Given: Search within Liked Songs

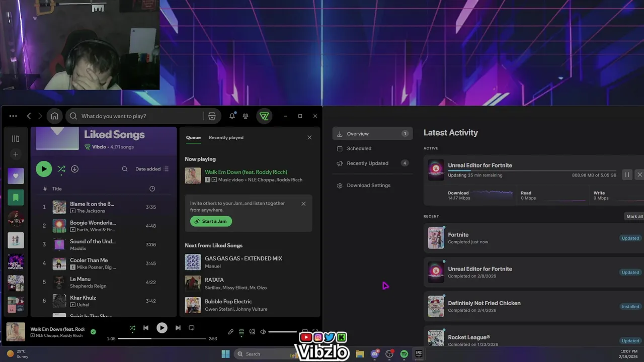Looking at the screenshot, I should click(125, 169).
